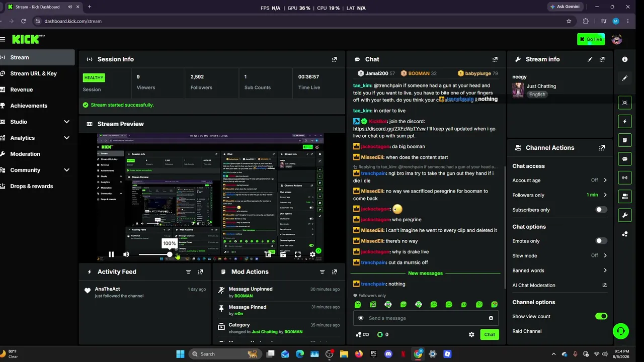Toggle Subscribers only chat
Screen dimensions: 644x362
pyautogui.click(x=601, y=210)
